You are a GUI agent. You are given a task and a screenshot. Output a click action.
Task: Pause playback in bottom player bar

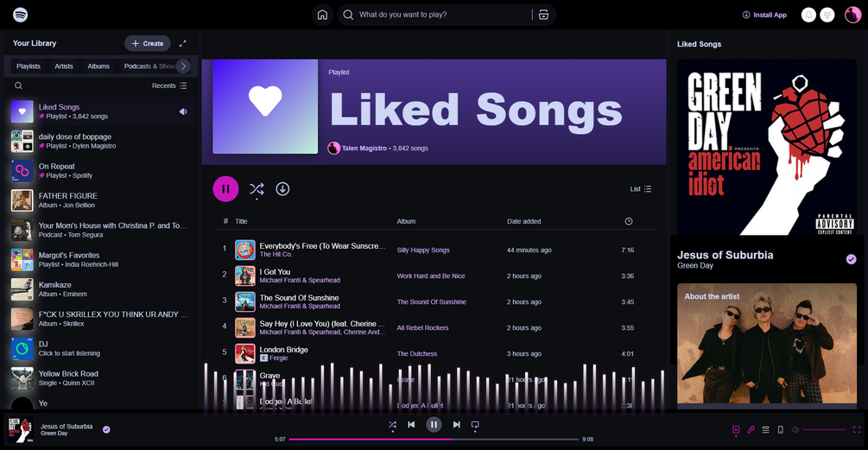click(x=434, y=425)
